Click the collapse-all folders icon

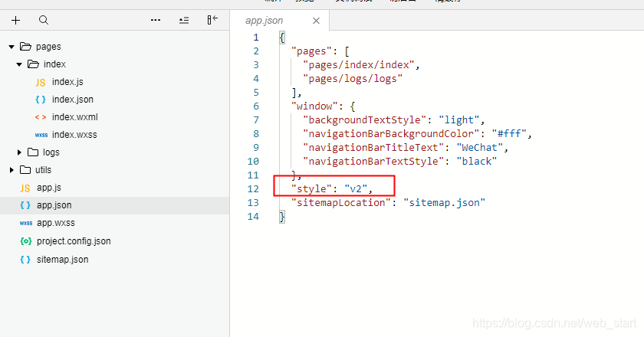point(184,20)
